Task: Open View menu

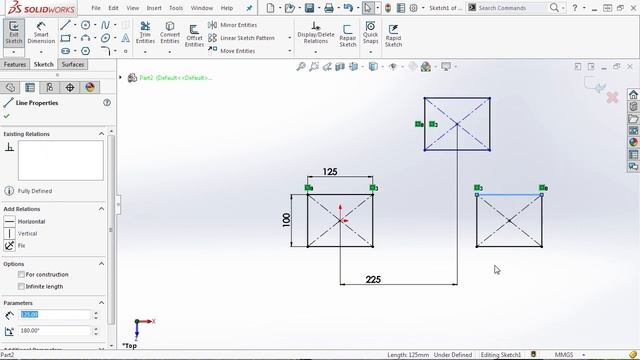Action: pos(133,8)
